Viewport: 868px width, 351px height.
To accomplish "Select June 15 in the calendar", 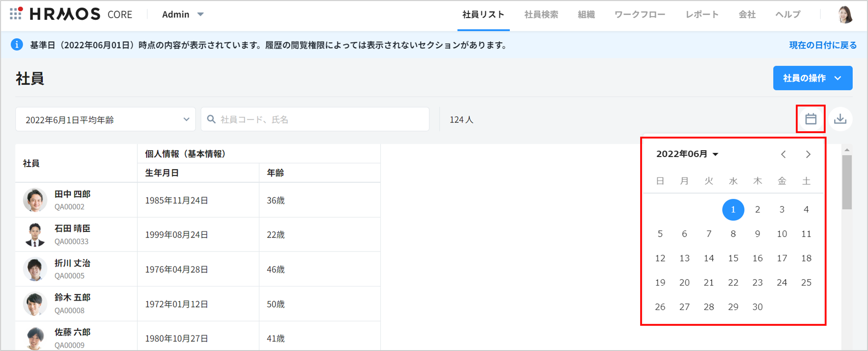I will pos(733,258).
